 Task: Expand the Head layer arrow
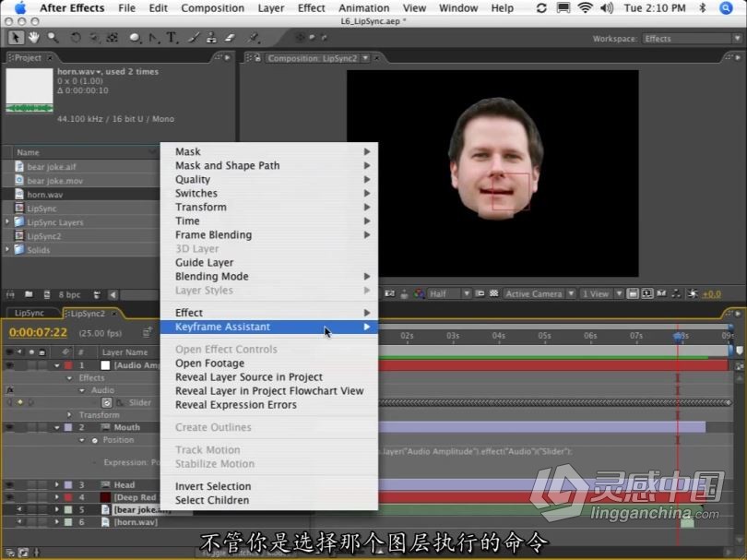(56, 484)
